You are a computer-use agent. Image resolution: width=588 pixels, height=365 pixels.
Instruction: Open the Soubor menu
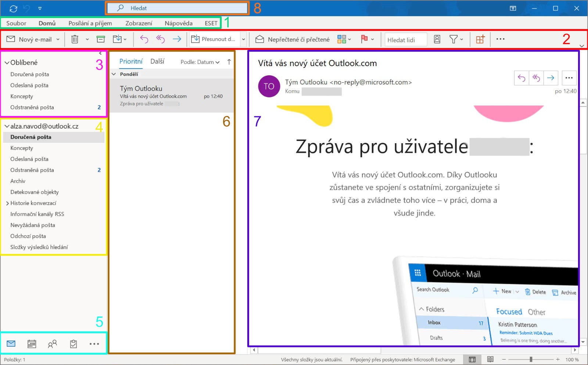coord(16,23)
